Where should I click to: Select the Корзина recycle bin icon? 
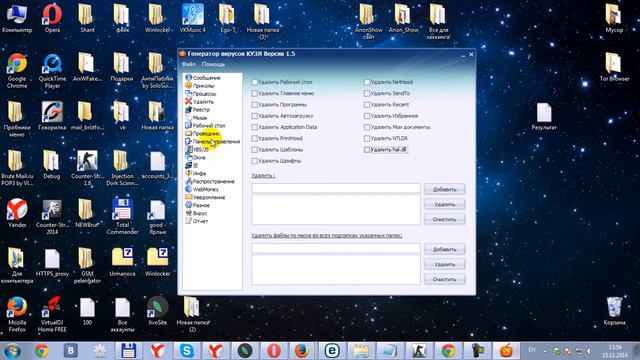coord(614,311)
